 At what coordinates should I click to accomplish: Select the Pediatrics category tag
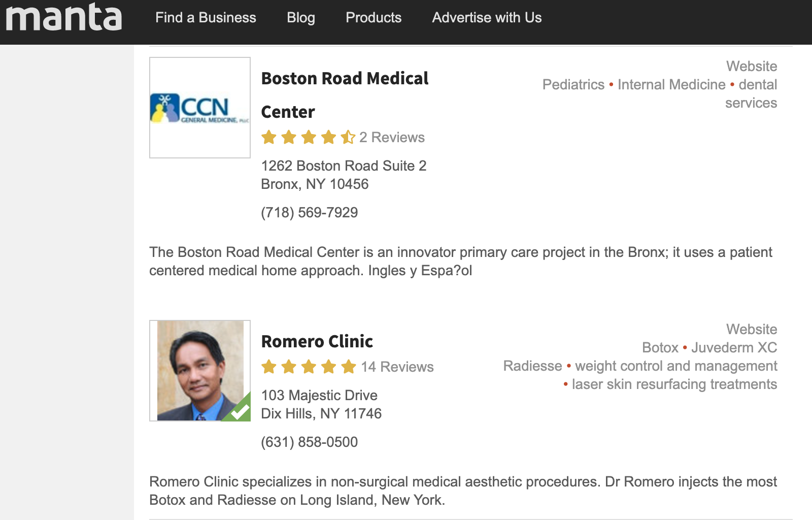pyautogui.click(x=573, y=84)
